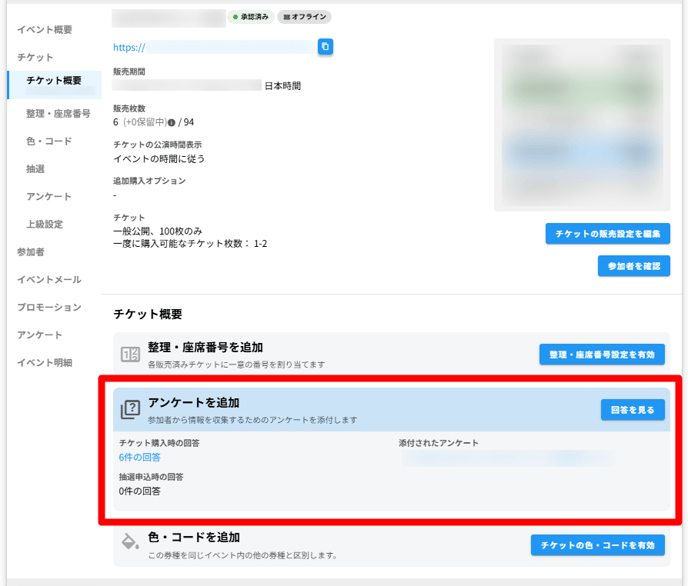Click the 参加者を確認 button
The width and height of the screenshot is (688, 586).
(x=633, y=266)
